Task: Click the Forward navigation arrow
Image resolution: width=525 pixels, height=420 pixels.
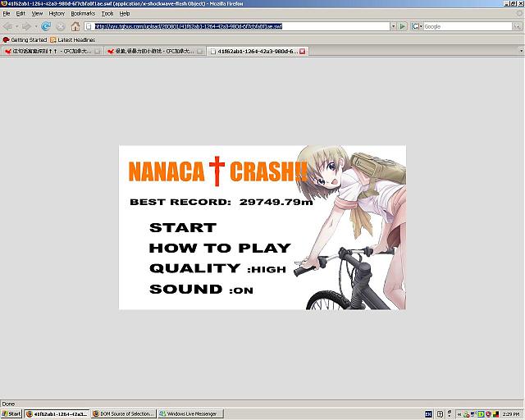Action: point(25,26)
